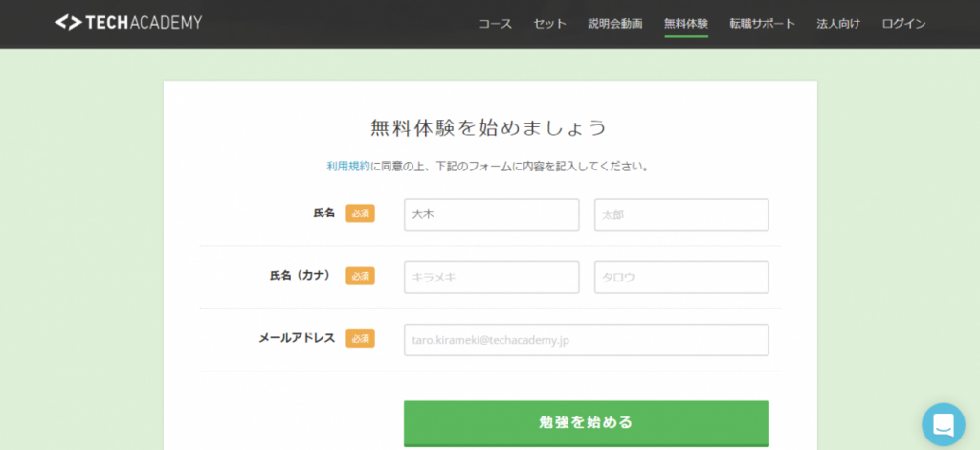Click the 氏名 label text

[x=324, y=214]
